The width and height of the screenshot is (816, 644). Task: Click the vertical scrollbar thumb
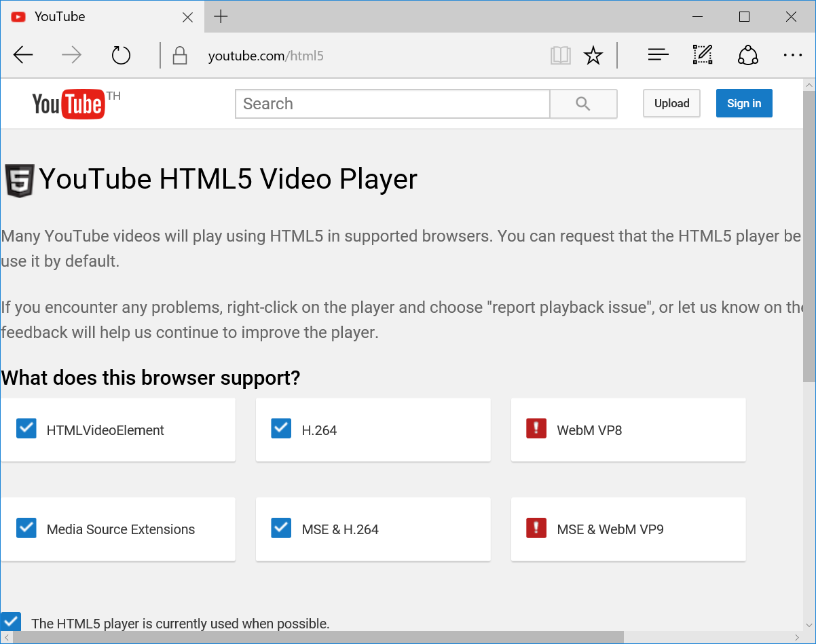(x=809, y=235)
